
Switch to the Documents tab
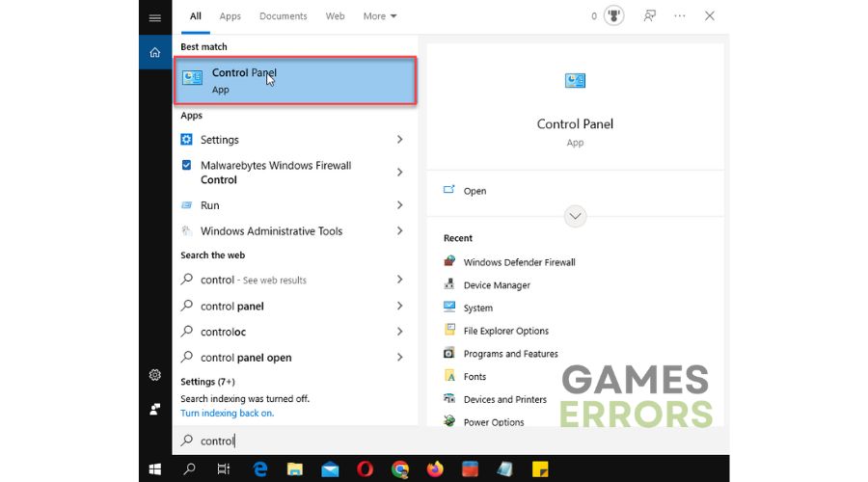pos(283,16)
